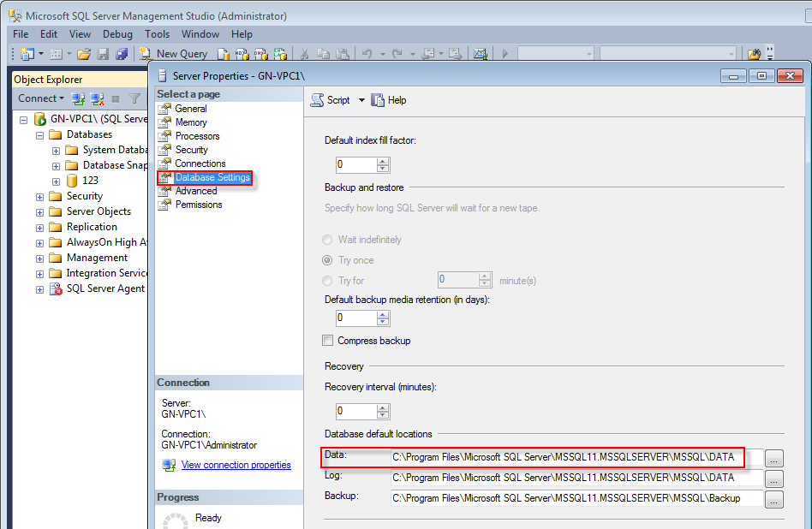
Task: Click the Filter funnel icon
Action: (134, 98)
